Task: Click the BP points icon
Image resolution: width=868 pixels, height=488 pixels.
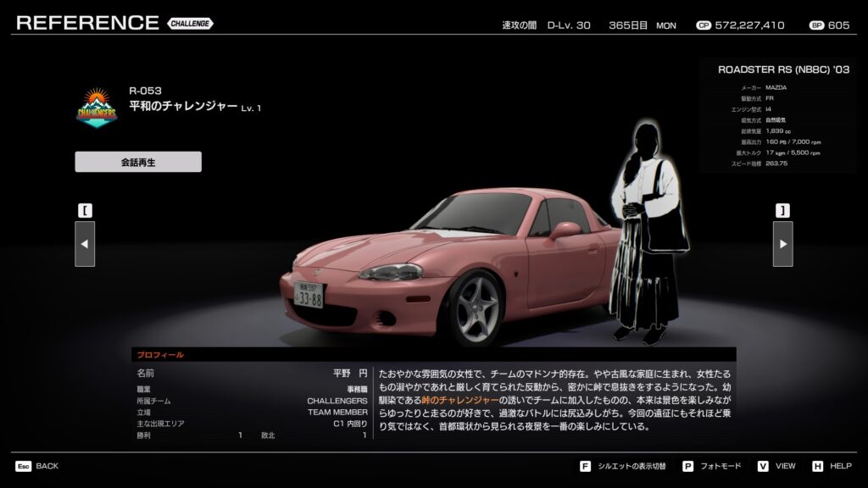Action: click(816, 25)
